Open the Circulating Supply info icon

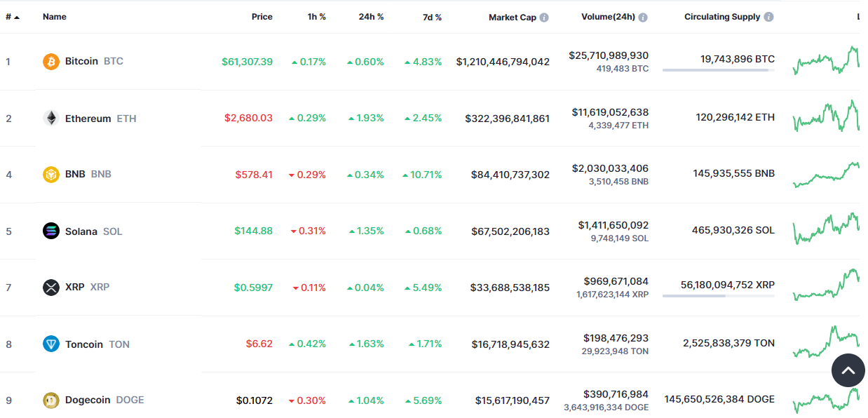[769, 18]
